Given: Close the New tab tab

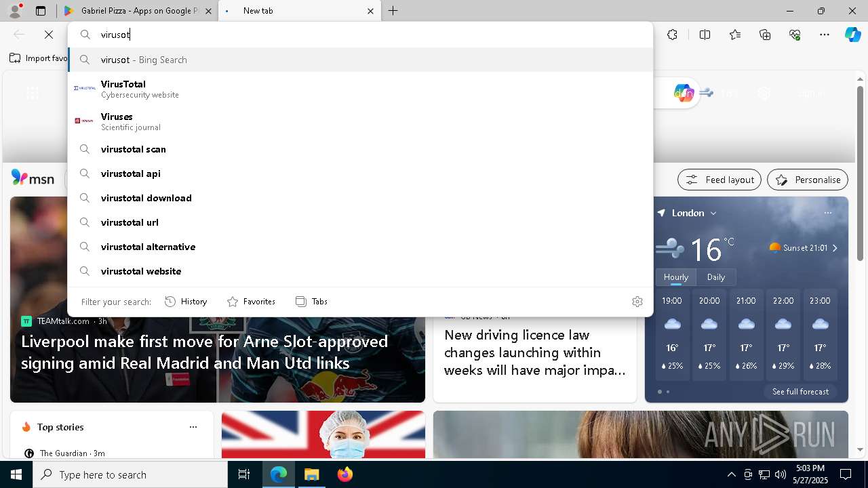Looking at the screenshot, I should tap(370, 11).
